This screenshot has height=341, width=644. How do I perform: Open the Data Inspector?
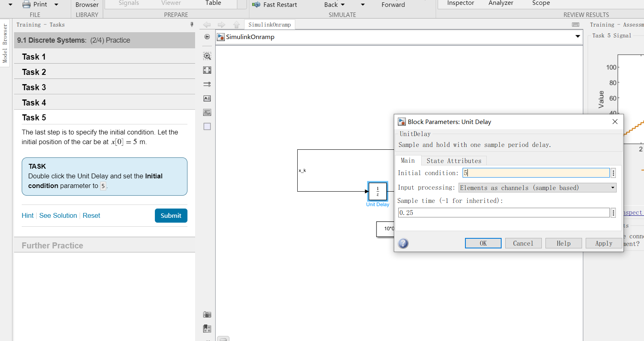[461, 3]
